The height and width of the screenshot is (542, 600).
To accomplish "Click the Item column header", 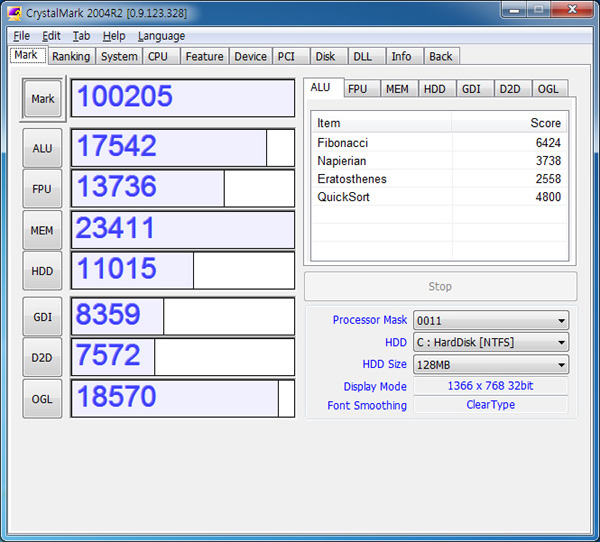I will pos(382,123).
